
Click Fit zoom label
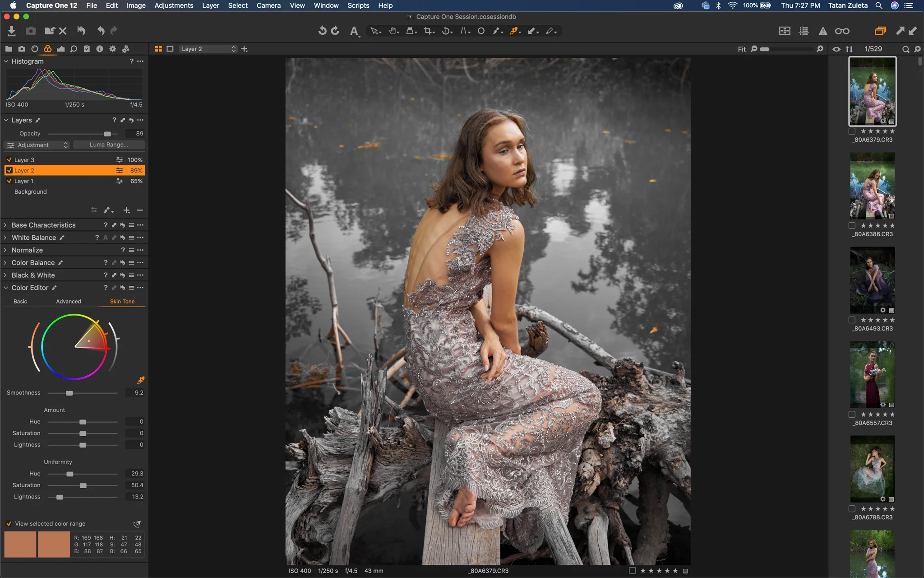pos(742,49)
